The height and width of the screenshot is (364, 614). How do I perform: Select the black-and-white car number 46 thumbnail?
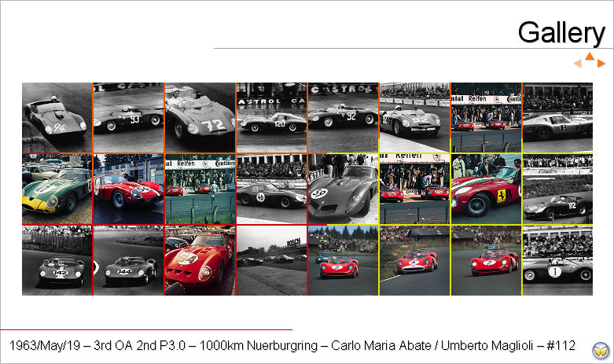pyautogui.click(x=271, y=189)
